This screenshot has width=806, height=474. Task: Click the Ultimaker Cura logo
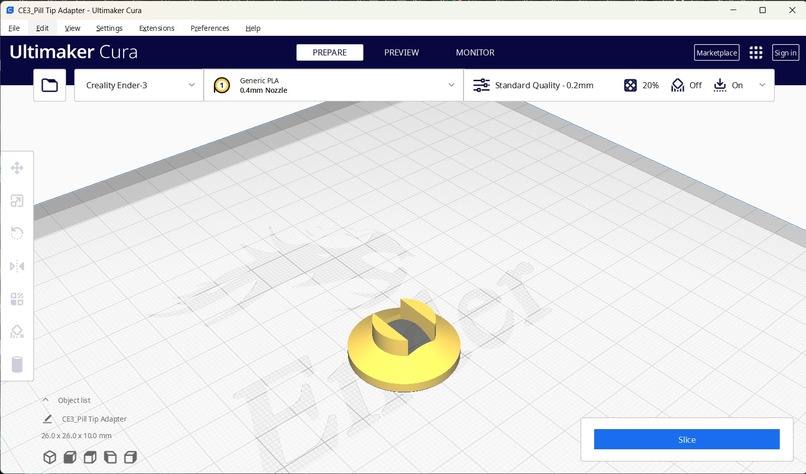74,52
